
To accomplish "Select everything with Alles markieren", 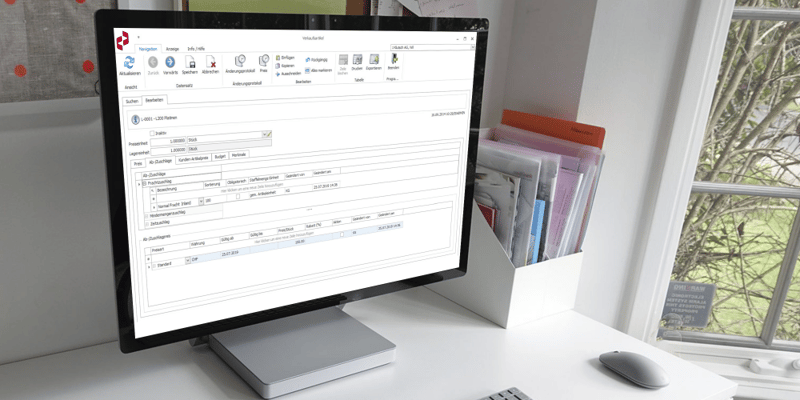I will [308, 70].
